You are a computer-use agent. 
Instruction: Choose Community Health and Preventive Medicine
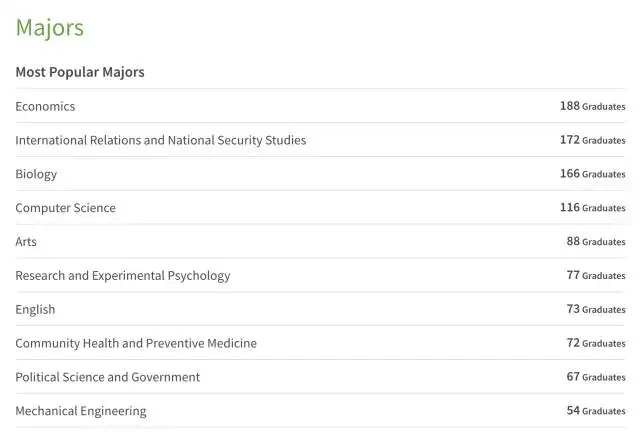coord(135,343)
